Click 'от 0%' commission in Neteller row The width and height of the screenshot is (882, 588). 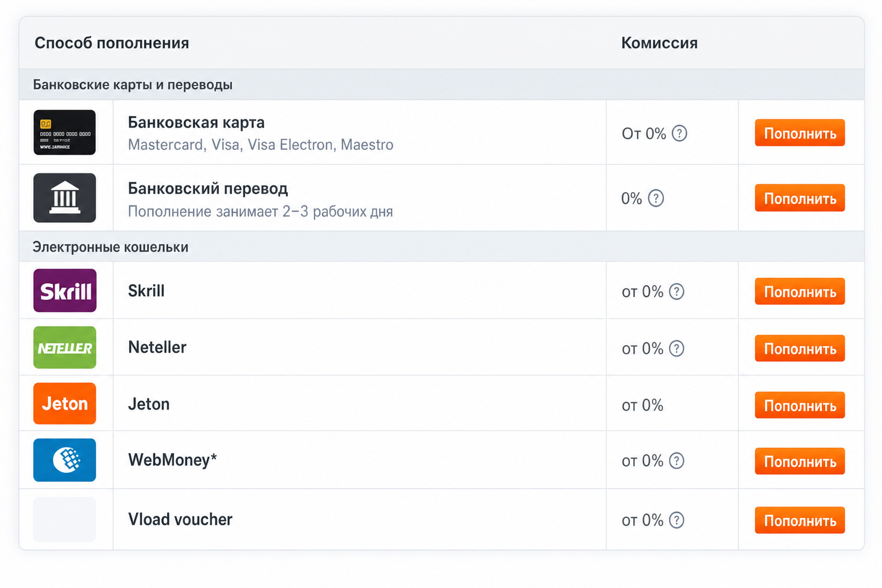coord(643,349)
